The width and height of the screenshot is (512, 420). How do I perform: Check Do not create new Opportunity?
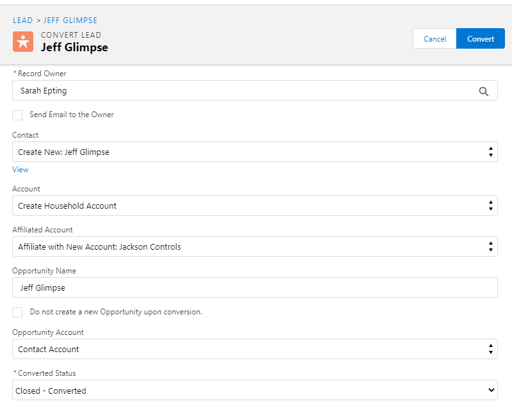(x=17, y=312)
